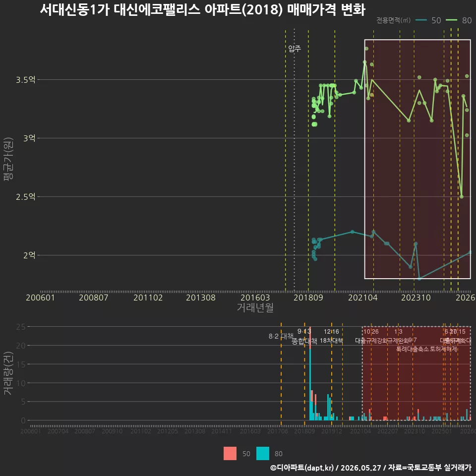Click the 10·26 marker label in the volume chart
476x476 pixels.
[x=371, y=332]
